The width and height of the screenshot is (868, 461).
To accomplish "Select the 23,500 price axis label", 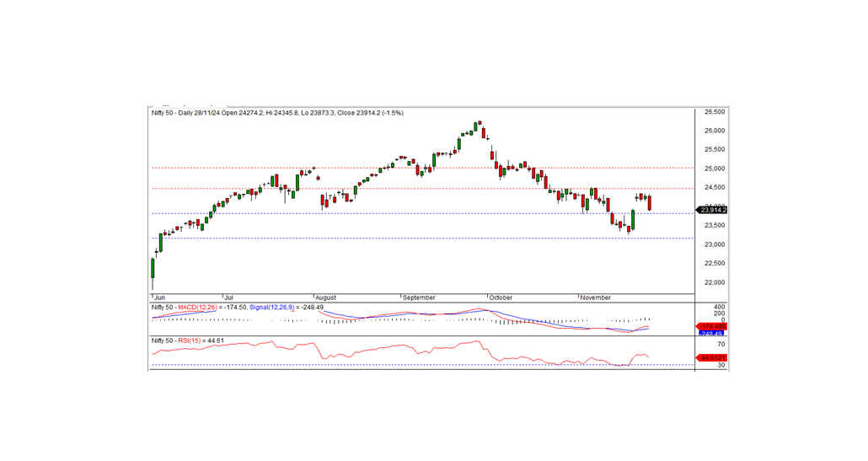I will (714, 225).
